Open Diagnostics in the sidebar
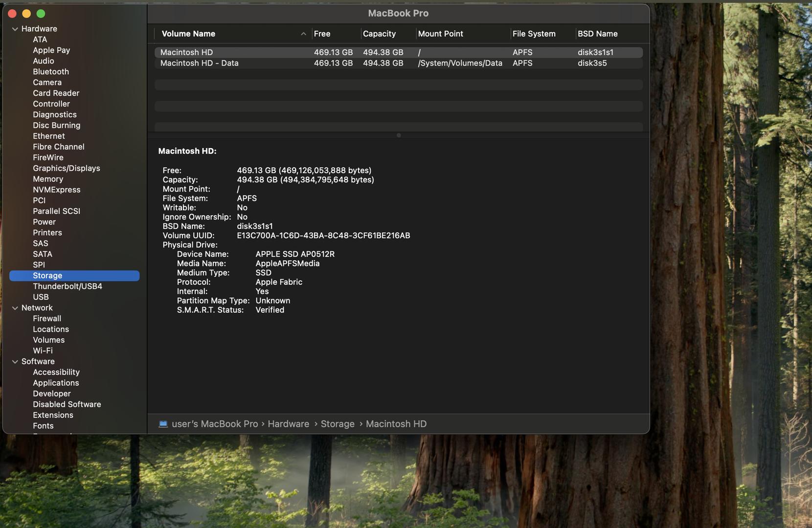 pyautogui.click(x=55, y=115)
